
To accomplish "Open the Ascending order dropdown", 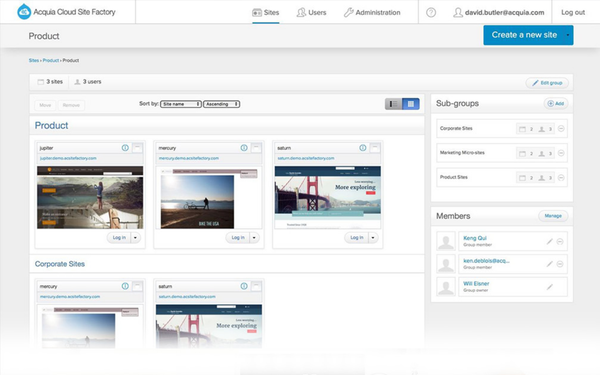I will point(222,104).
